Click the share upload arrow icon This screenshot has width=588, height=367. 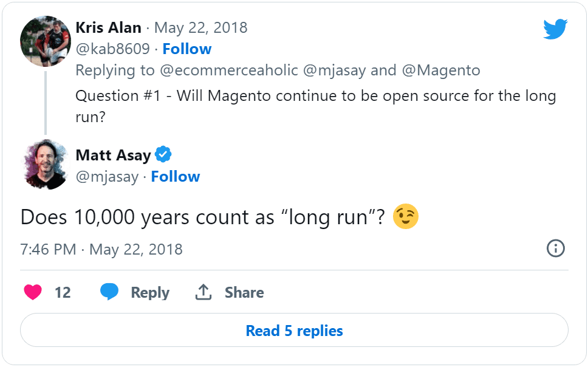click(x=203, y=292)
